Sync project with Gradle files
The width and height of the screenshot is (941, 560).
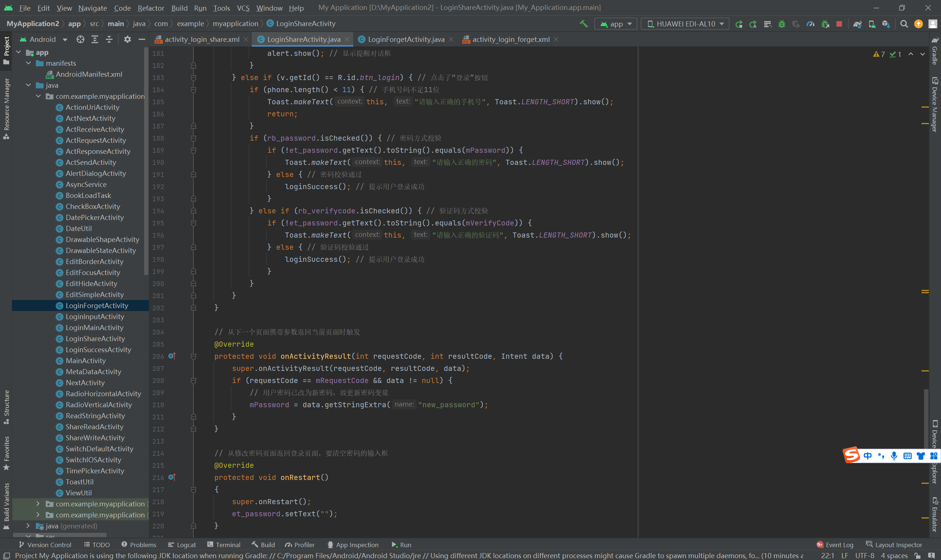pos(857,24)
